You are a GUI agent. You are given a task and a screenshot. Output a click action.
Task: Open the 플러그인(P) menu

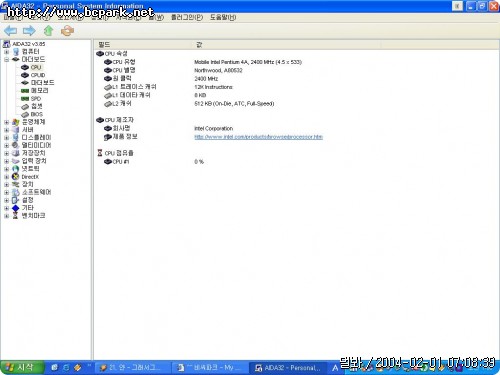click(x=187, y=17)
